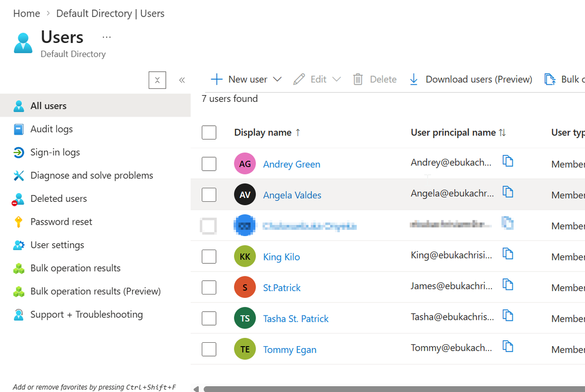Screen dimensions: 585x392
Task: Click the Delete trash icon
Action: 358,79
